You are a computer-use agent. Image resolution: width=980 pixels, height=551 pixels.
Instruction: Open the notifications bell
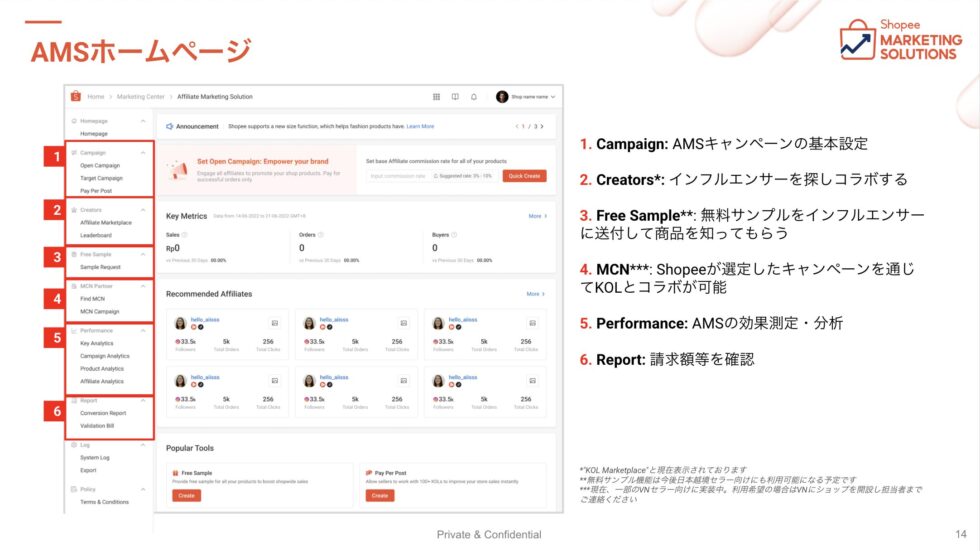tap(474, 97)
